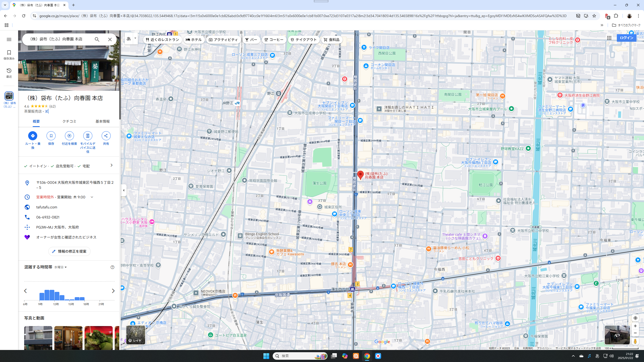This screenshot has width=644, height=362.
Task: Click the Search nearby (付近を検索) icon
Action: click(x=69, y=136)
